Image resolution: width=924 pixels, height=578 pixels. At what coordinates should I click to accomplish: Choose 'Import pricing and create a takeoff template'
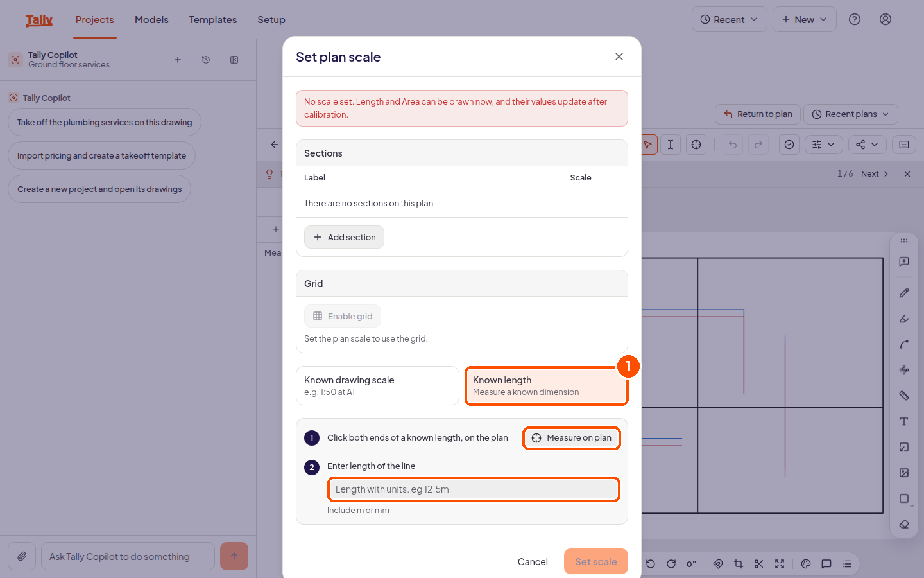click(101, 155)
